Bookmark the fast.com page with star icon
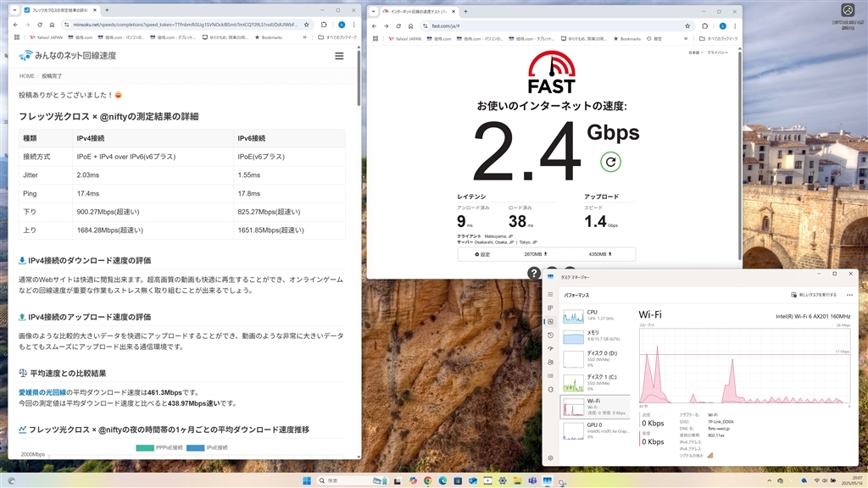Viewport: 868px width, 488px height. click(687, 26)
